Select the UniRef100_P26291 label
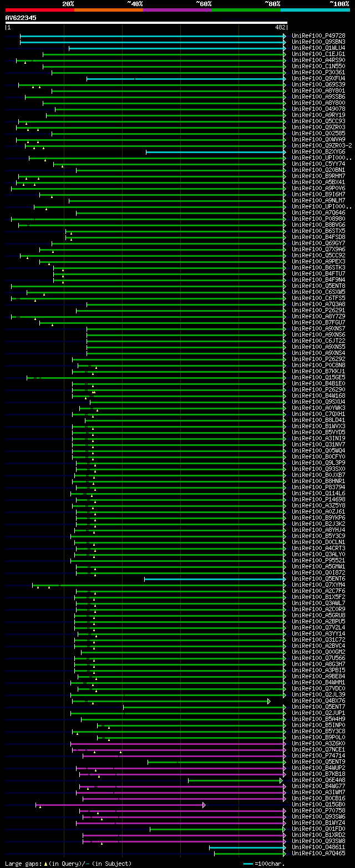 click(x=318, y=311)
